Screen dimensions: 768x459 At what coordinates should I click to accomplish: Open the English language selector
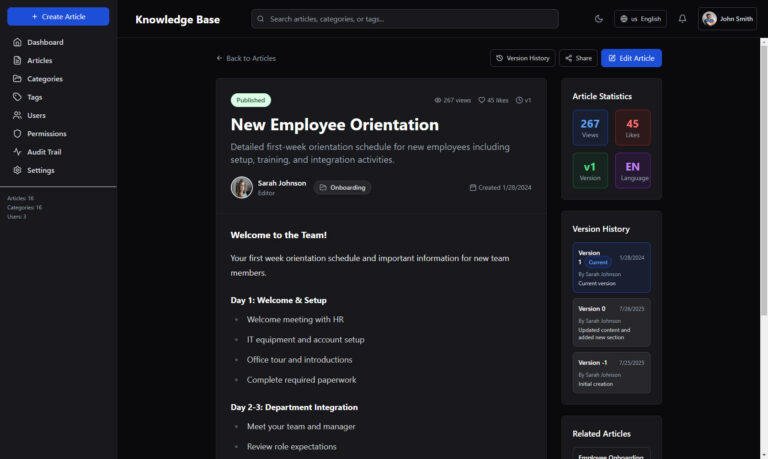(x=640, y=18)
